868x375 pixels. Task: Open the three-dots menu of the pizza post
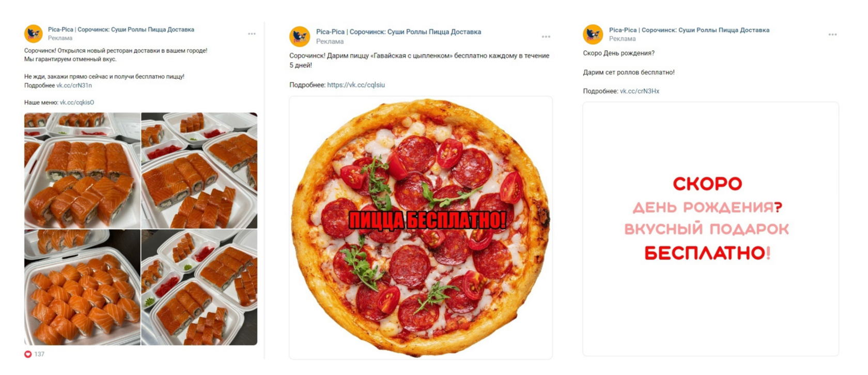click(x=546, y=37)
